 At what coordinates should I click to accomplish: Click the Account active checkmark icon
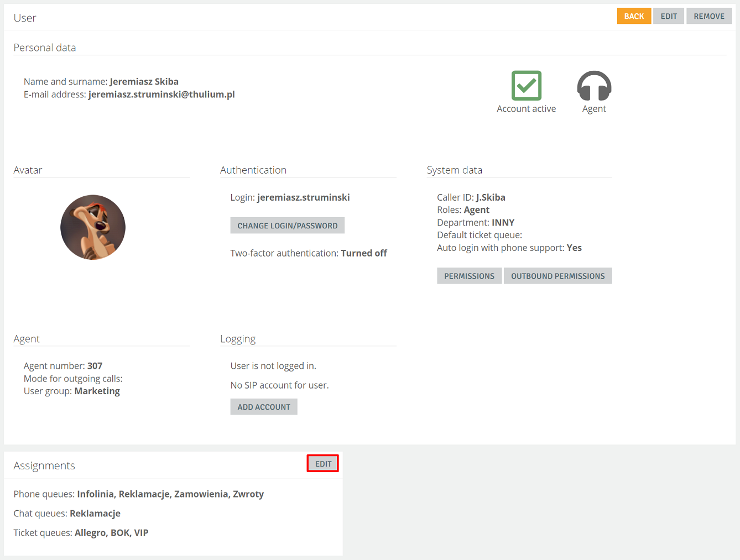(x=526, y=85)
